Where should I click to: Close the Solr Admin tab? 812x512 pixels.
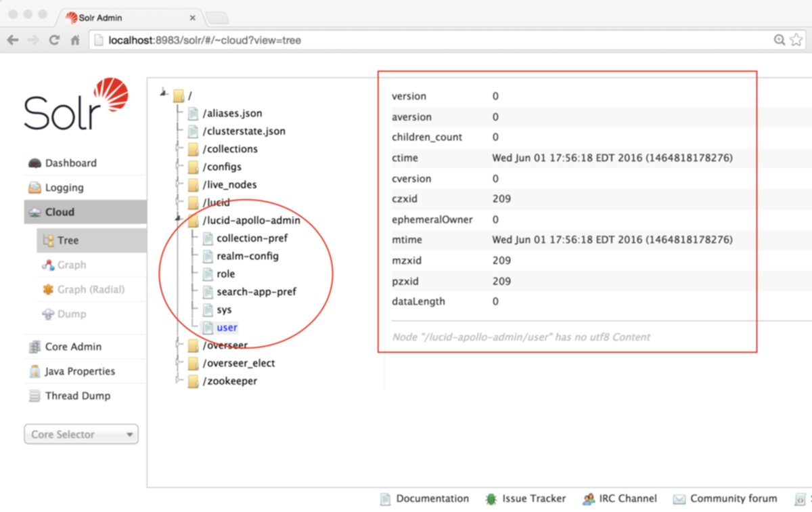193,18
